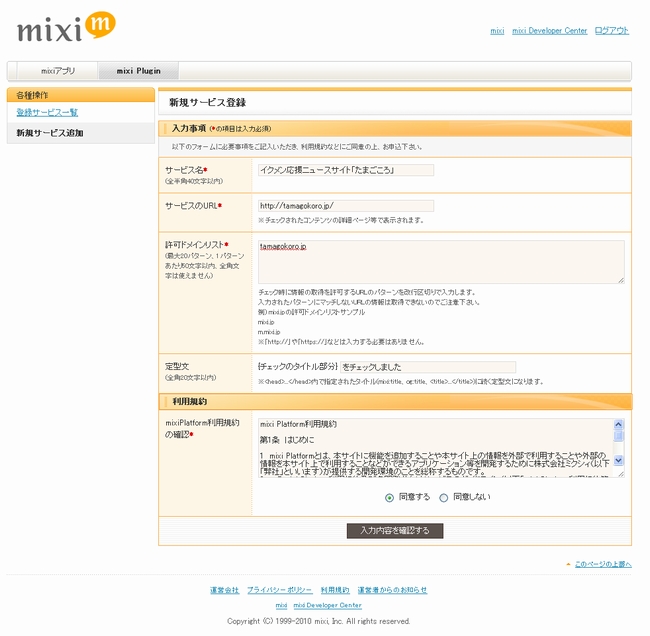Click the 入力内容を確認する button
The image size is (650, 636).
click(x=395, y=530)
